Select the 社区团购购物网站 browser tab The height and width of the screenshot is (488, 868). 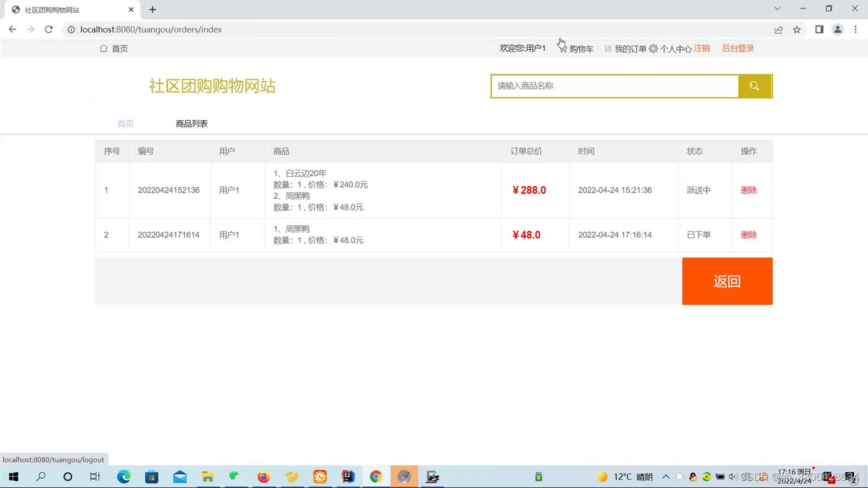tap(72, 10)
